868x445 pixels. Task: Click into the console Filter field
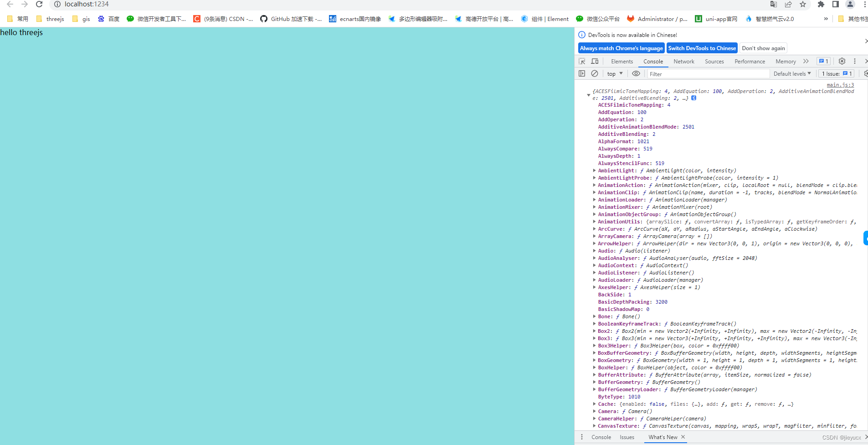point(708,74)
